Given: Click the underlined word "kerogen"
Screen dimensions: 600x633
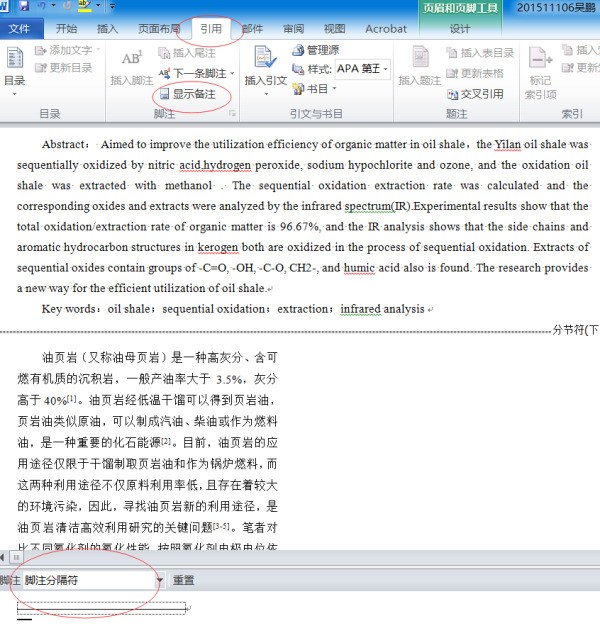Looking at the screenshot, I should (218, 247).
